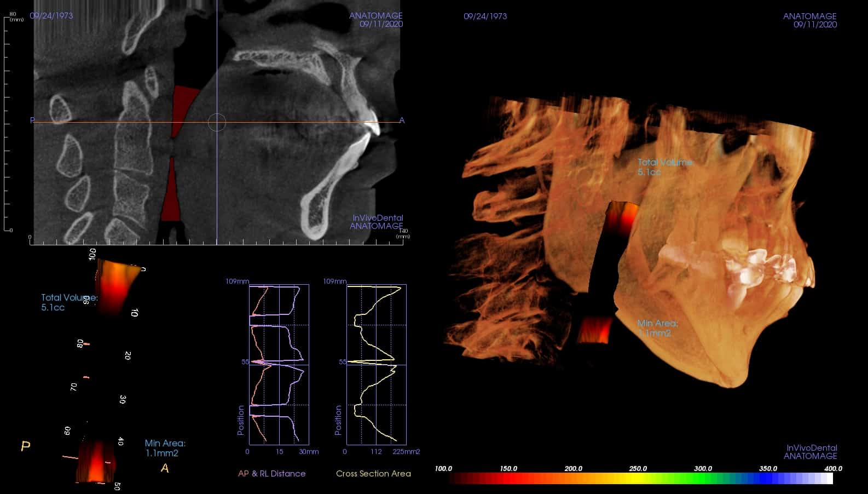The height and width of the screenshot is (494, 868).
Task: Click the 250.0 value on the color scale
Action: pos(638,469)
